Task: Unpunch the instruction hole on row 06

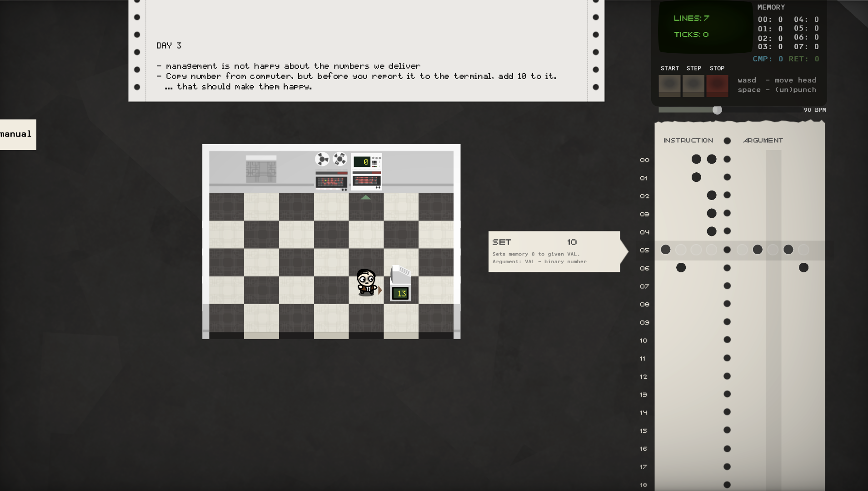Action: 681,268
